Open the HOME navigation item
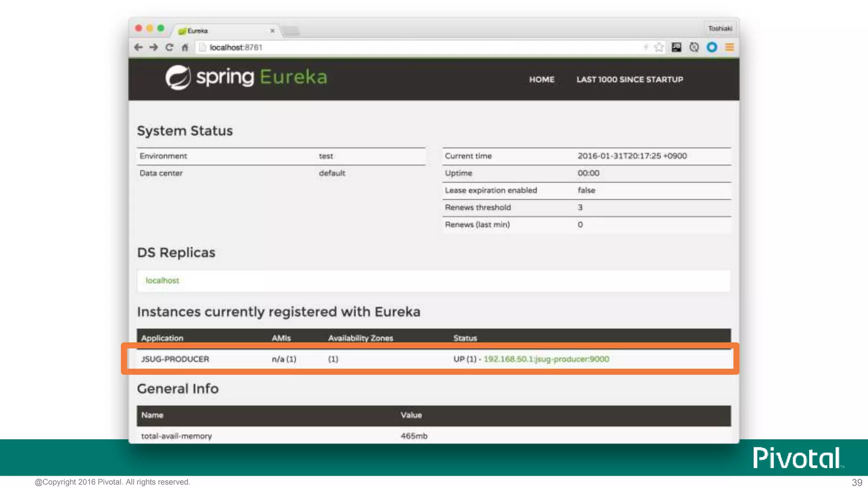This screenshot has height=488, width=868. [541, 80]
